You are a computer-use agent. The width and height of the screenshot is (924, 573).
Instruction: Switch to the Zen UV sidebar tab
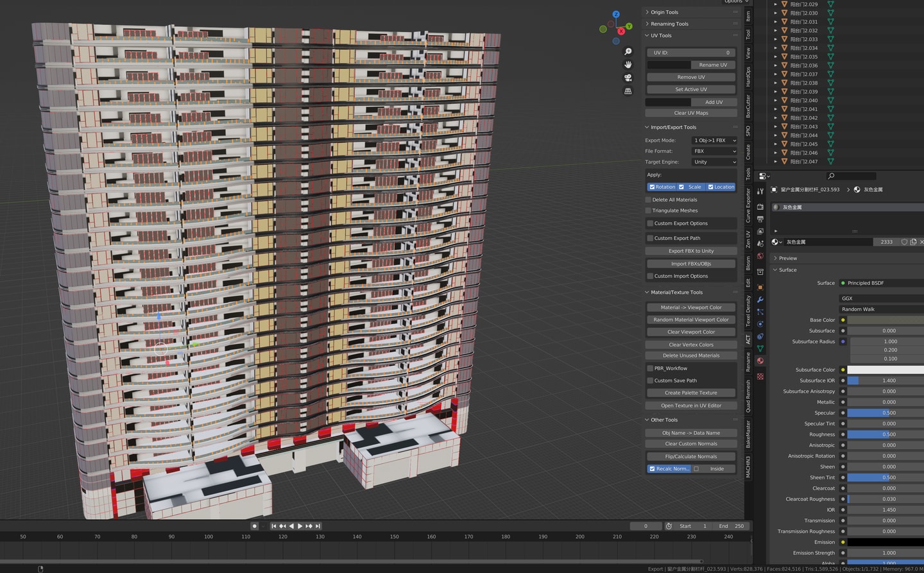point(748,239)
